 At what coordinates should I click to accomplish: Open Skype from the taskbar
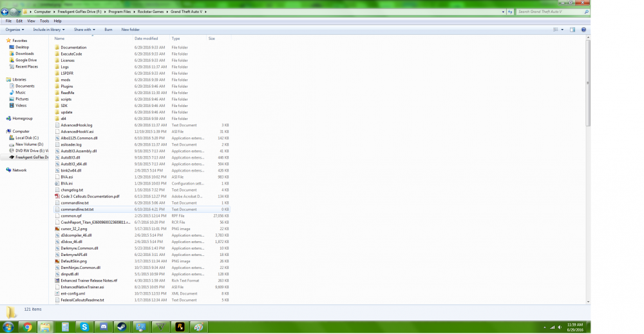[x=84, y=327]
